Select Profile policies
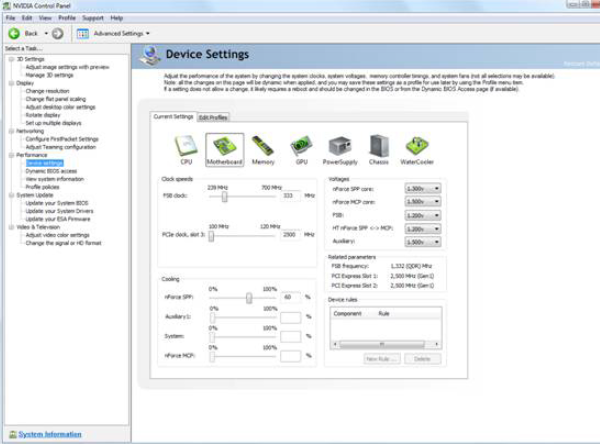 coord(42,187)
